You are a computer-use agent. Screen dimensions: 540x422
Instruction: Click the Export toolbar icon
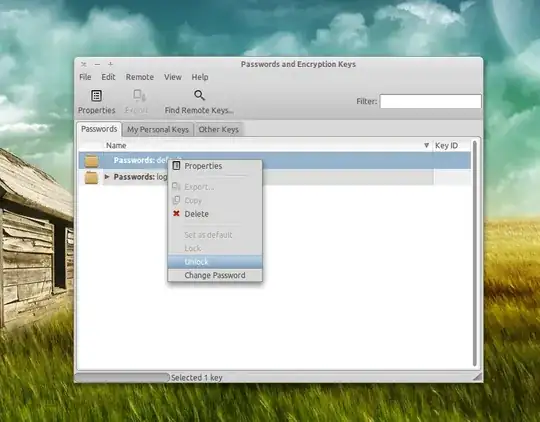coord(139,96)
